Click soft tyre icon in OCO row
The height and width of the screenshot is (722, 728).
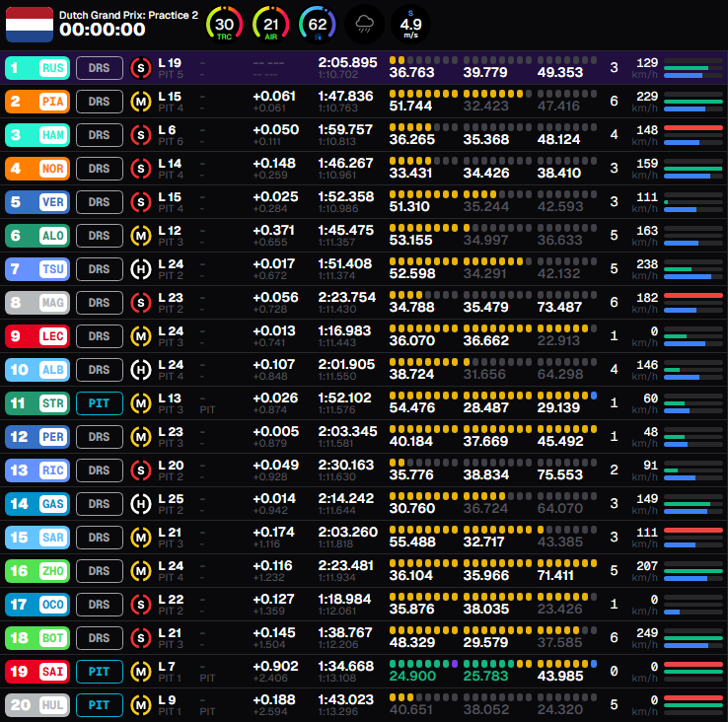pos(141,605)
